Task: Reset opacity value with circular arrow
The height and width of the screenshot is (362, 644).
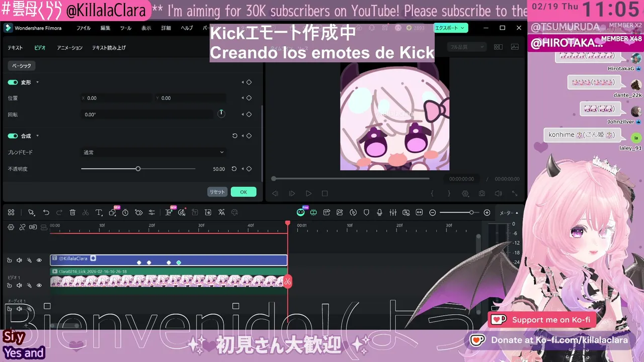Action: coord(234,169)
